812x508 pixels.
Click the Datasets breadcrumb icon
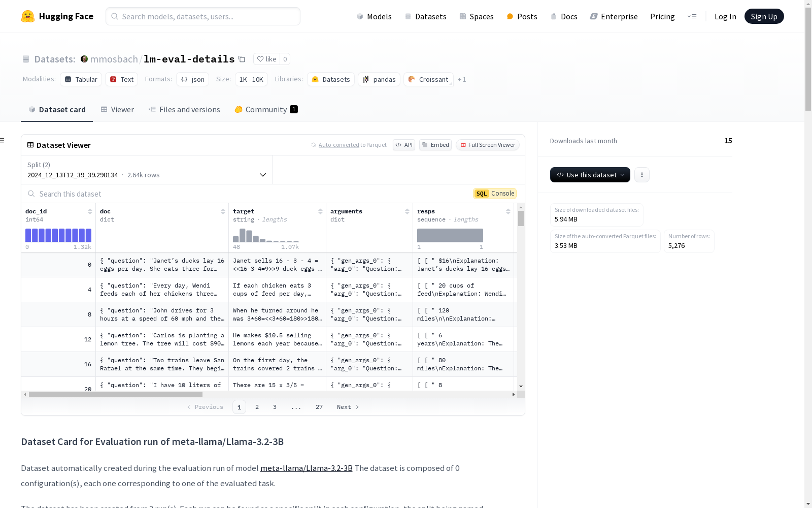(26, 59)
